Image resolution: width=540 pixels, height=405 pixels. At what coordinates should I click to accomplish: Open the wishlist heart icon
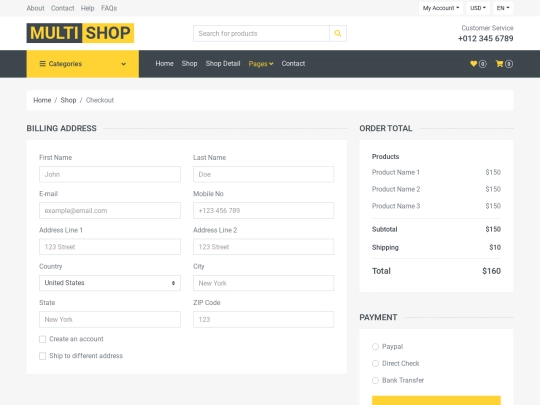tap(474, 64)
